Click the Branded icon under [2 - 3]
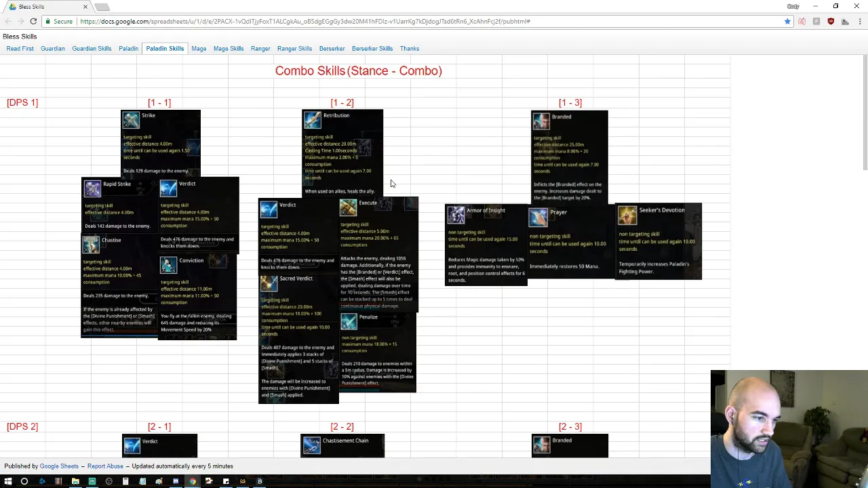 pyautogui.click(x=541, y=445)
